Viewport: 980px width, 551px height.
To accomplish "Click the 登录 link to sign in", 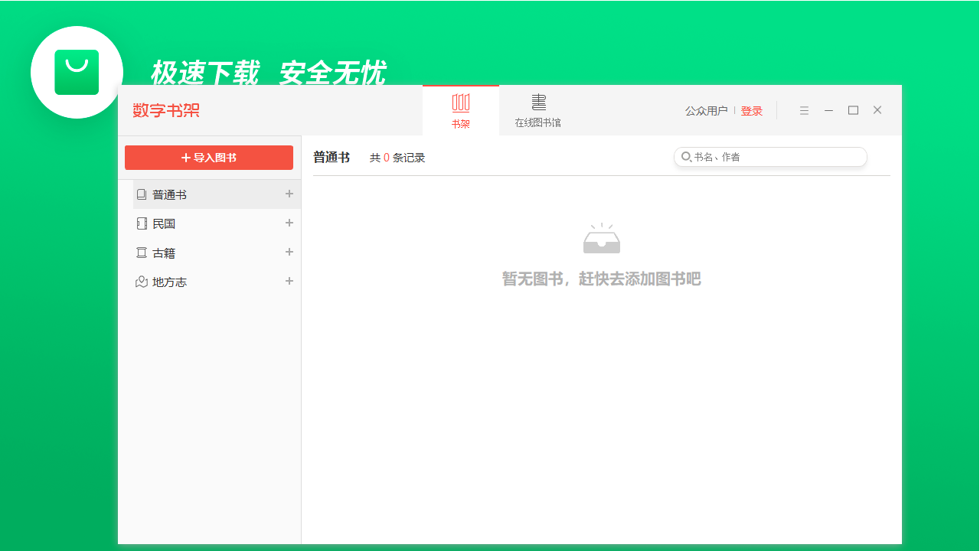I will click(752, 110).
